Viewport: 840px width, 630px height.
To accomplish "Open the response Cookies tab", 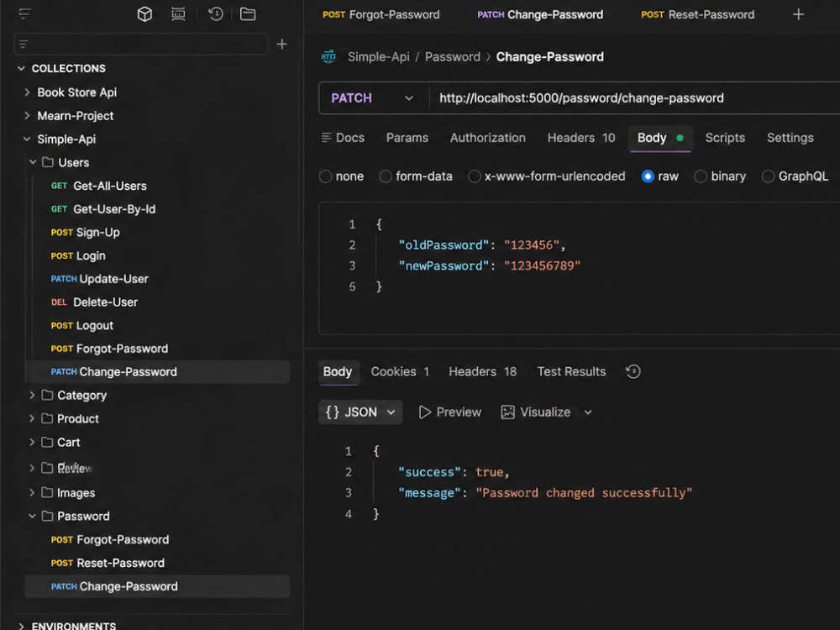I will click(400, 371).
